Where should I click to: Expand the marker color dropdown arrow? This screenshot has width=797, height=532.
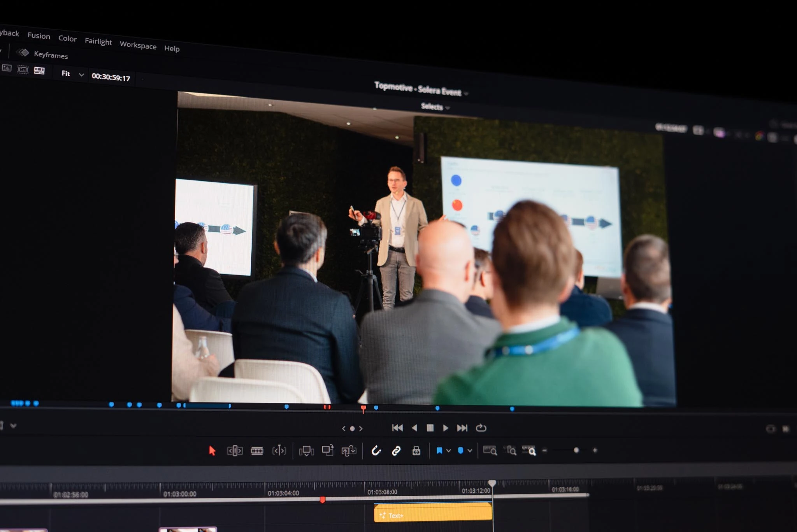coord(470,451)
